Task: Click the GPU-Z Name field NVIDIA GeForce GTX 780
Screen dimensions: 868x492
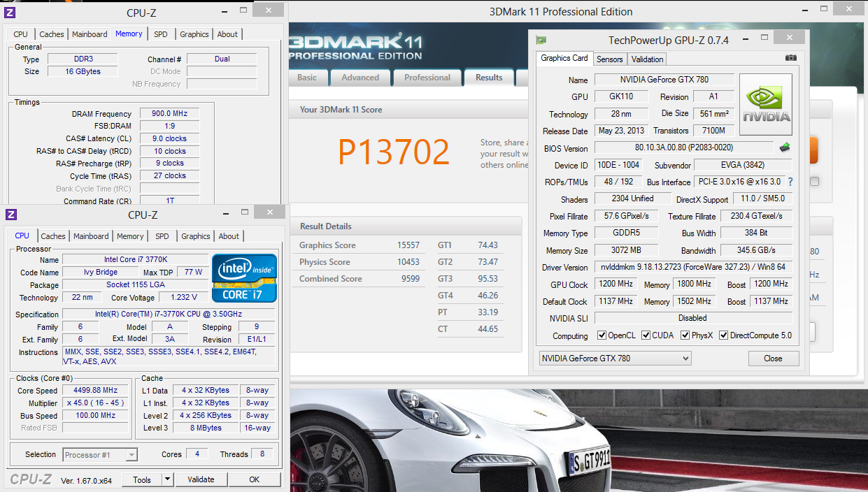Action: 664,80
